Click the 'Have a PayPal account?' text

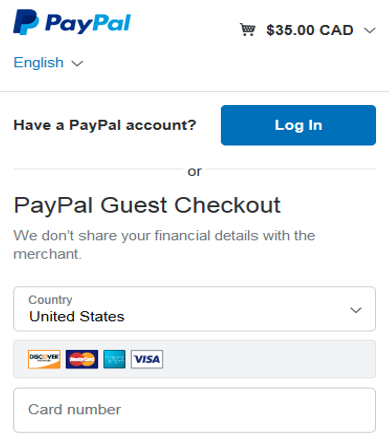click(x=105, y=125)
